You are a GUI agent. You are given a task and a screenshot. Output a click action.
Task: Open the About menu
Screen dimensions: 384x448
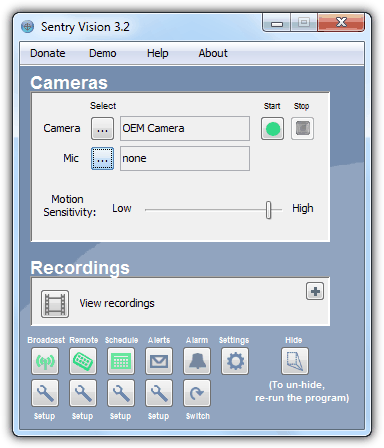click(x=213, y=53)
